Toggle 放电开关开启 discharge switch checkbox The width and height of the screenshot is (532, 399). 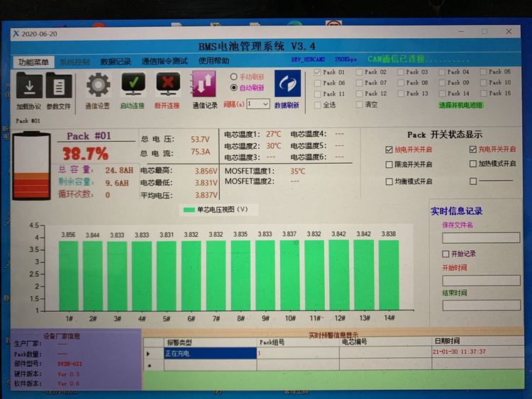(389, 150)
